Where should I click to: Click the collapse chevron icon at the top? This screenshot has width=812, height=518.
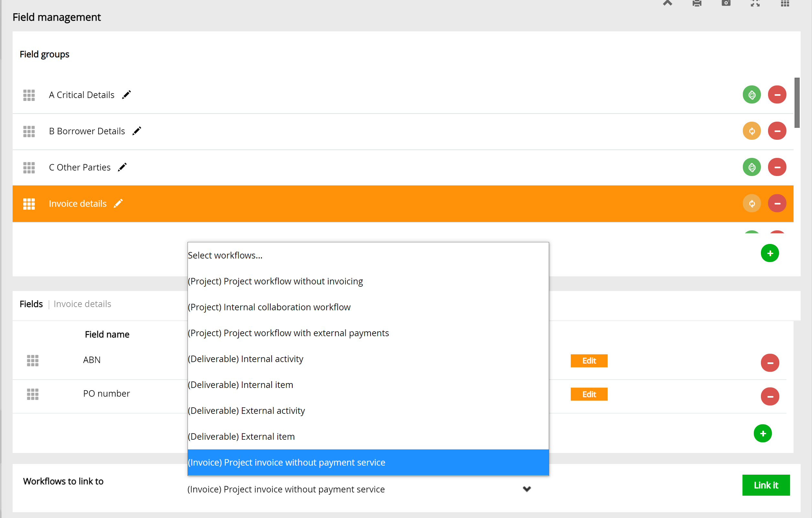coord(667,3)
